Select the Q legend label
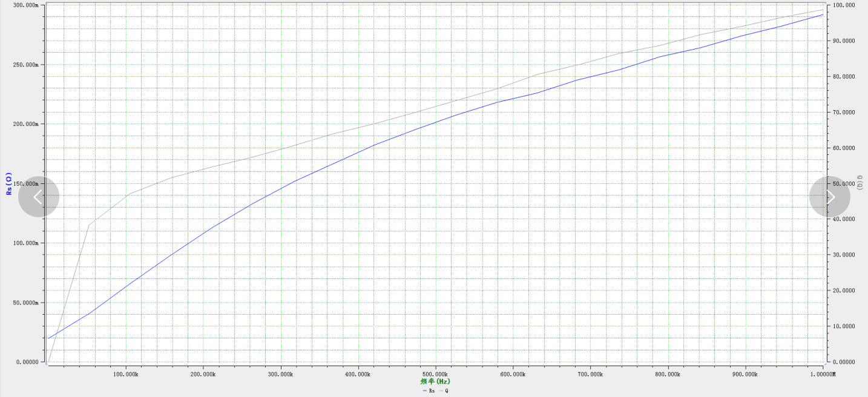868x397 pixels. [x=447, y=391]
